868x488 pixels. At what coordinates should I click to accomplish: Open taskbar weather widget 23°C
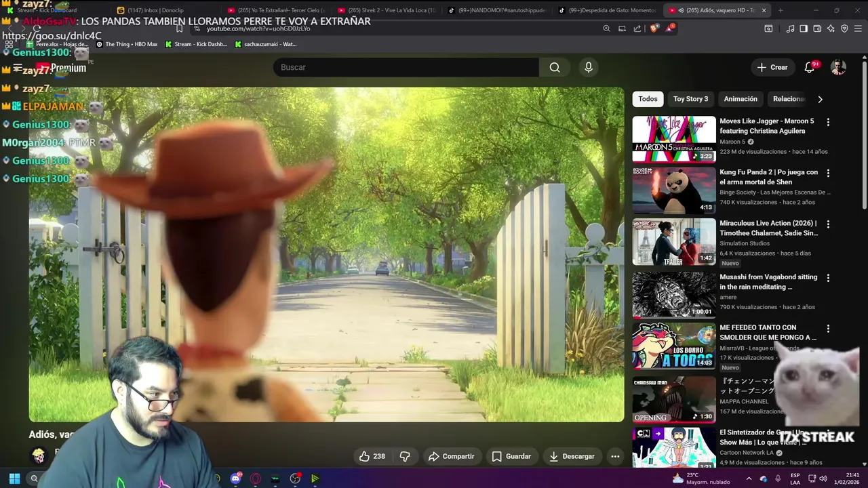tap(701, 479)
